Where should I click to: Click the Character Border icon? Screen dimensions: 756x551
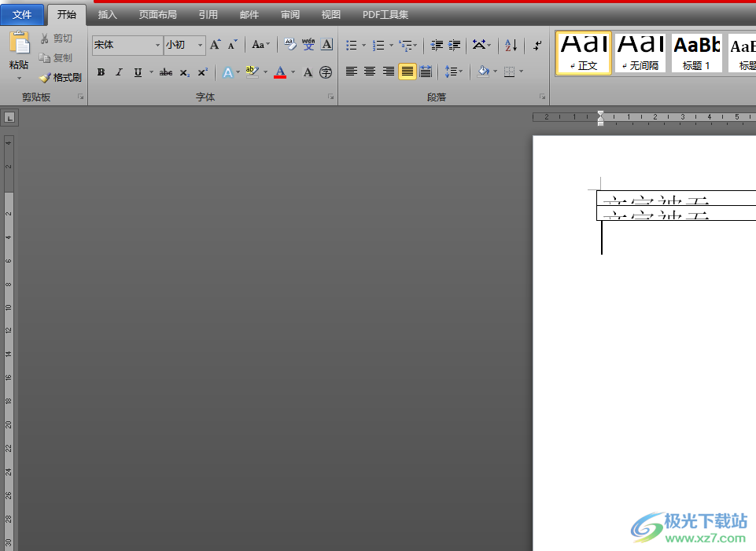(327, 45)
